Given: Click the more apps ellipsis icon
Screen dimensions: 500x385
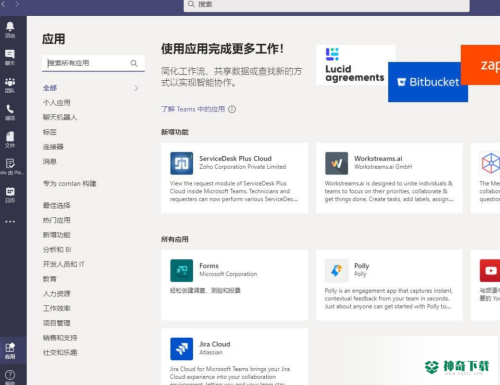Looking at the screenshot, I should tap(10, 222).
